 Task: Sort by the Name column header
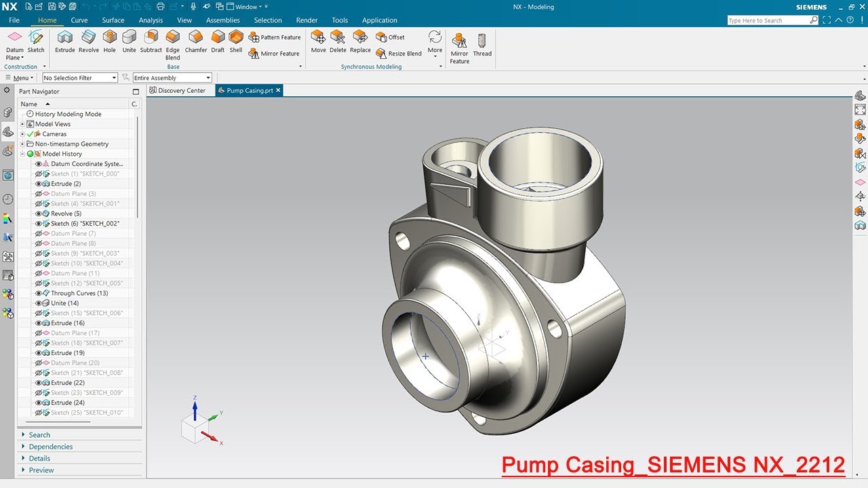tap(73, 104)
